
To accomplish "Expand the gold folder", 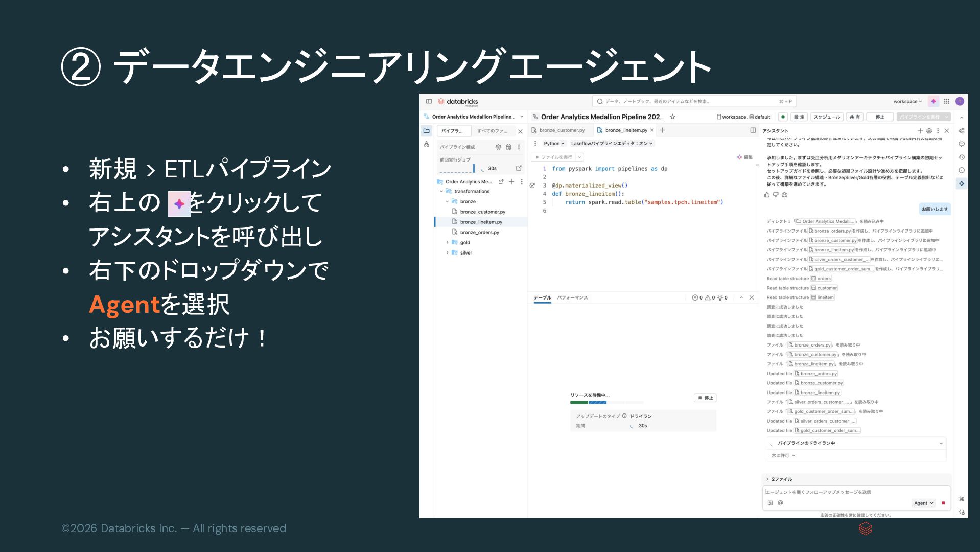I will pyautogui.click(x=447, y=243).
